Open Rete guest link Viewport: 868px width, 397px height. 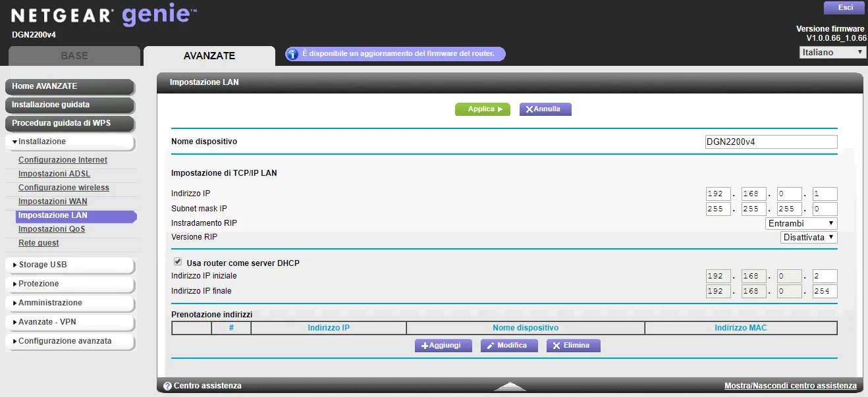point(39,243)
